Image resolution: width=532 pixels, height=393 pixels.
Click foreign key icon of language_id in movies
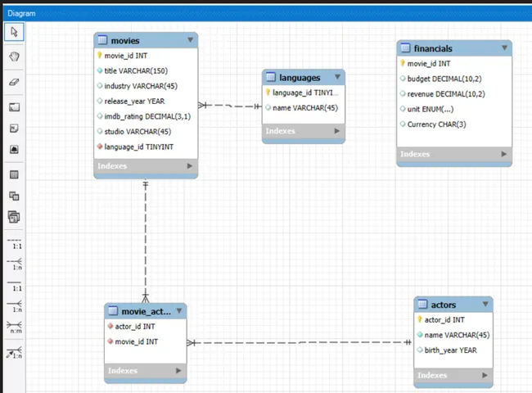pyautogui.click(x=100, y=147)
